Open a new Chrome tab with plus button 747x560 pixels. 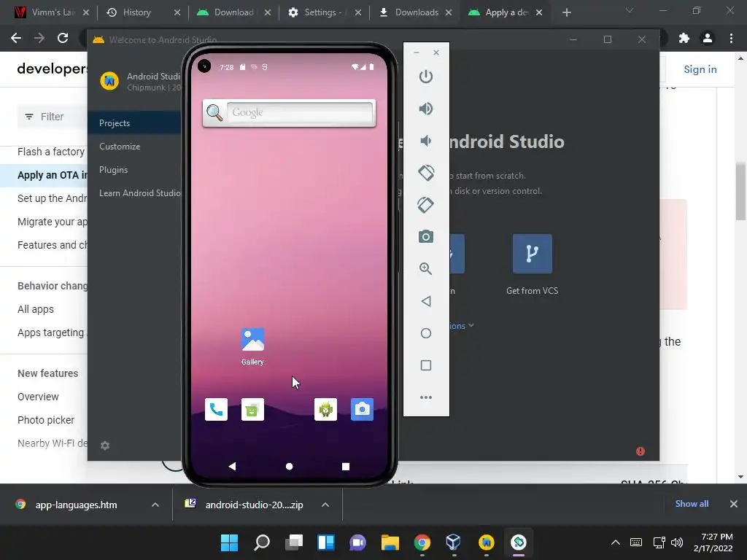click(566, 12)
